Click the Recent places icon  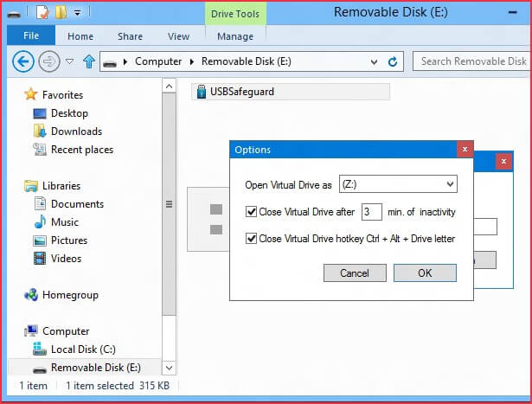[40, 150]
